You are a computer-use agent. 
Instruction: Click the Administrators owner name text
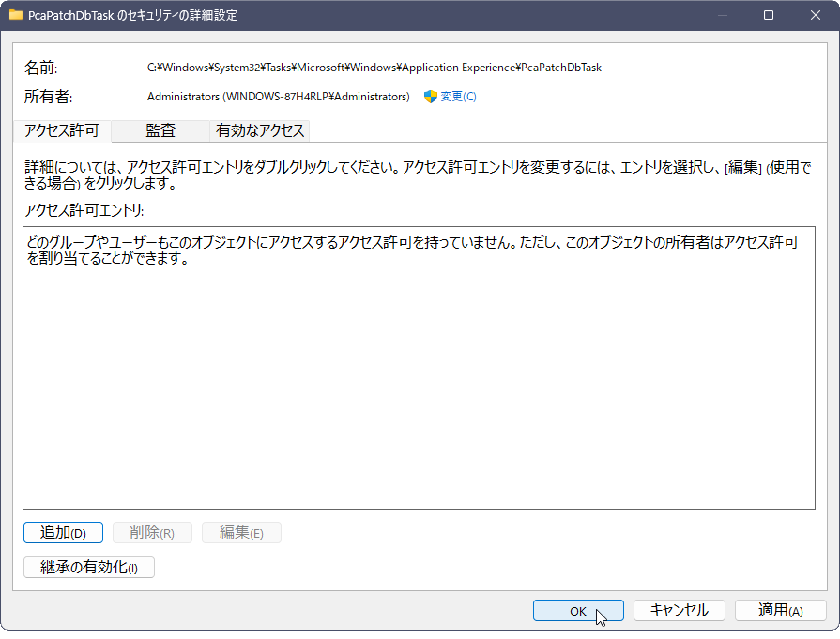[278, 97]
